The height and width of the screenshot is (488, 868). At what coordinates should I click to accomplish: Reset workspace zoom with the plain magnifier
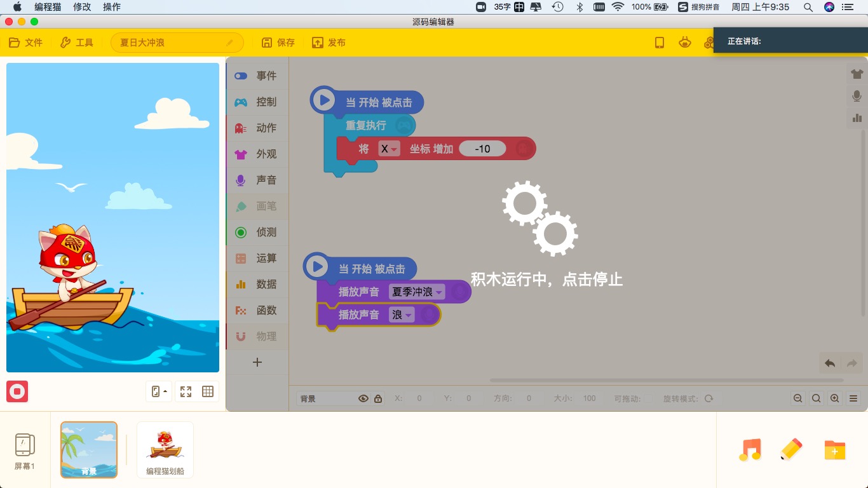(817, 398)
